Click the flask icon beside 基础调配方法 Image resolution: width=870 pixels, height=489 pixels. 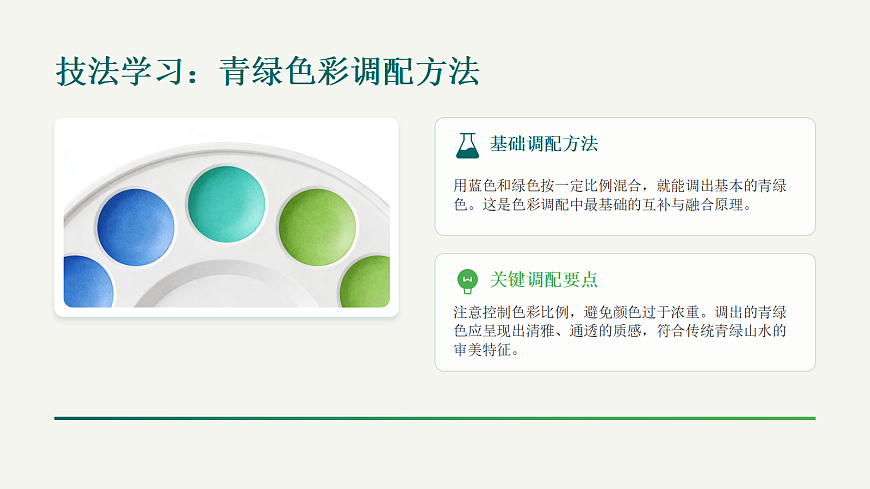[x=467, y=145]
